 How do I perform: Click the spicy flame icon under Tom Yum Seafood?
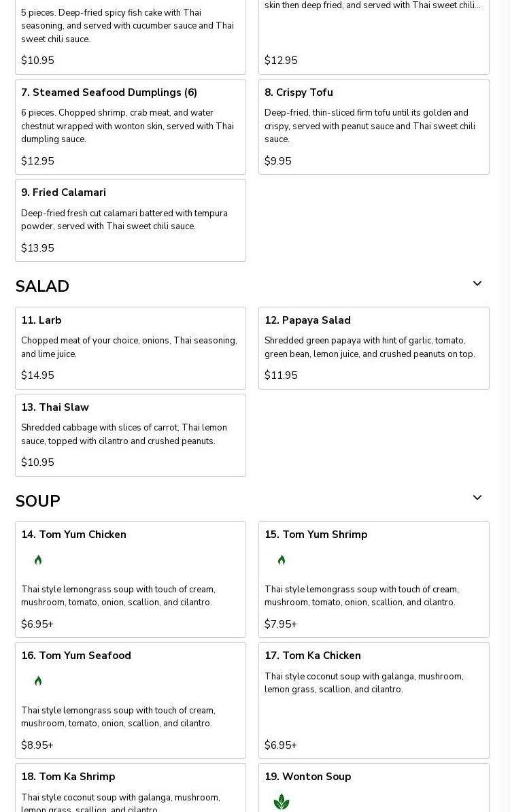point(38,681)
